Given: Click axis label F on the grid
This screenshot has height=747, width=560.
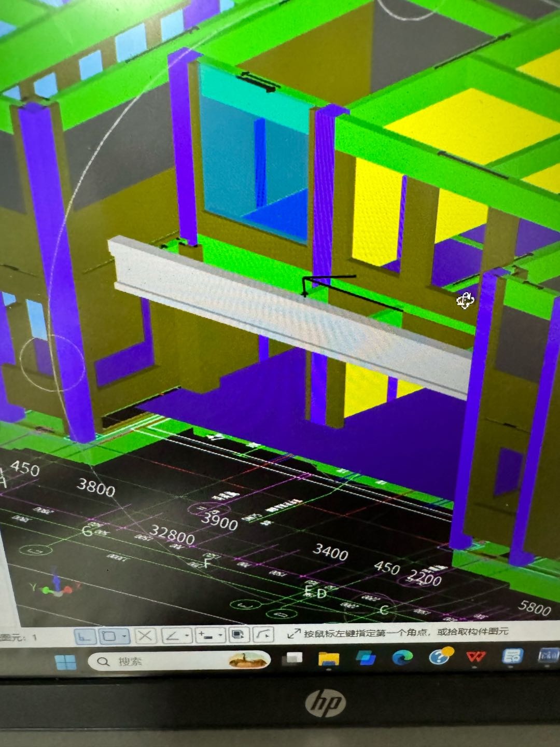Looking at the screenshot, I should (208, 562).
